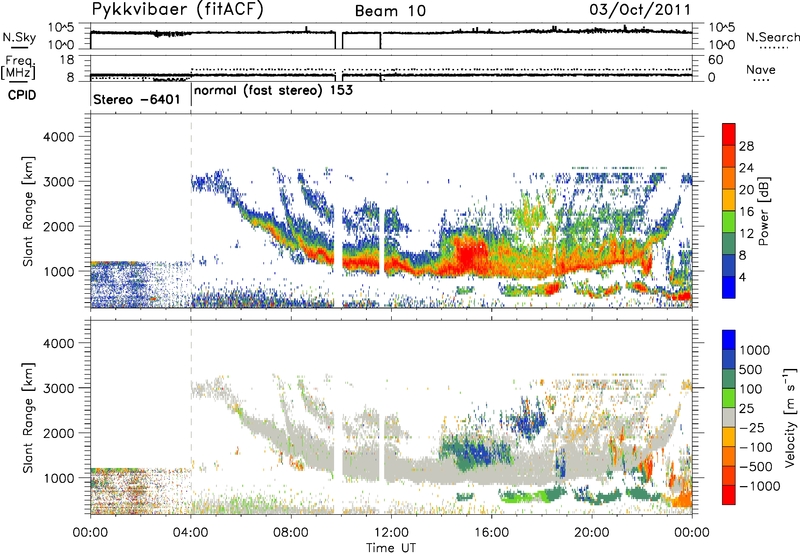Click the '04:00' time axis label
Screen dimensions: 800x554
tap(190, 533)
